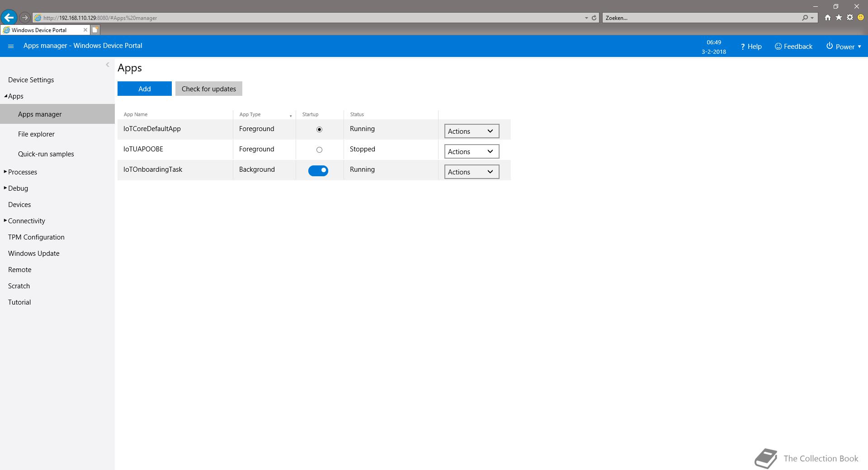Click Check for updates button
868x470 pixels.
tap(209, 89)
